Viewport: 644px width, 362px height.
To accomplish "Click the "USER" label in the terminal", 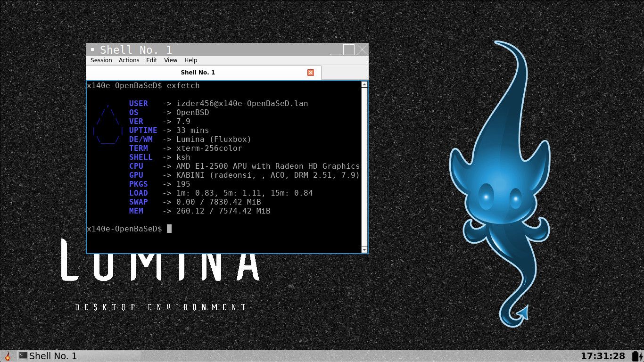I will pos(139,104).
